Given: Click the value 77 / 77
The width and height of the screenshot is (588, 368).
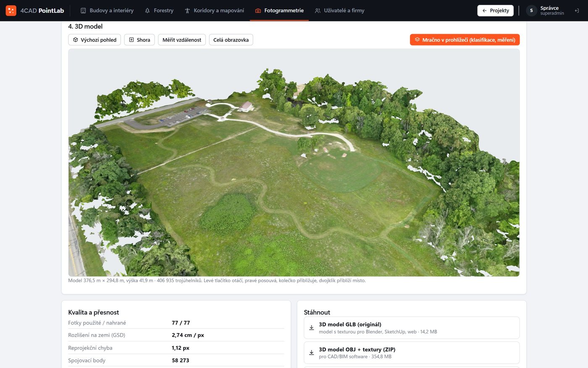Looking at the screenshot, I should [x=181, y=323].
